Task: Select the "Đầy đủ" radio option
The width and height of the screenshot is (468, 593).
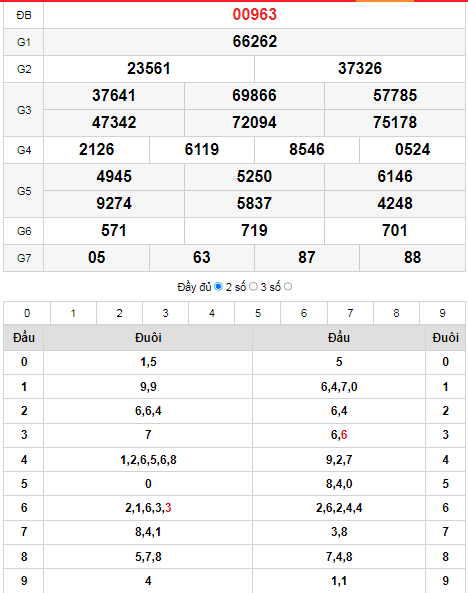Action: tap(218, 287)
